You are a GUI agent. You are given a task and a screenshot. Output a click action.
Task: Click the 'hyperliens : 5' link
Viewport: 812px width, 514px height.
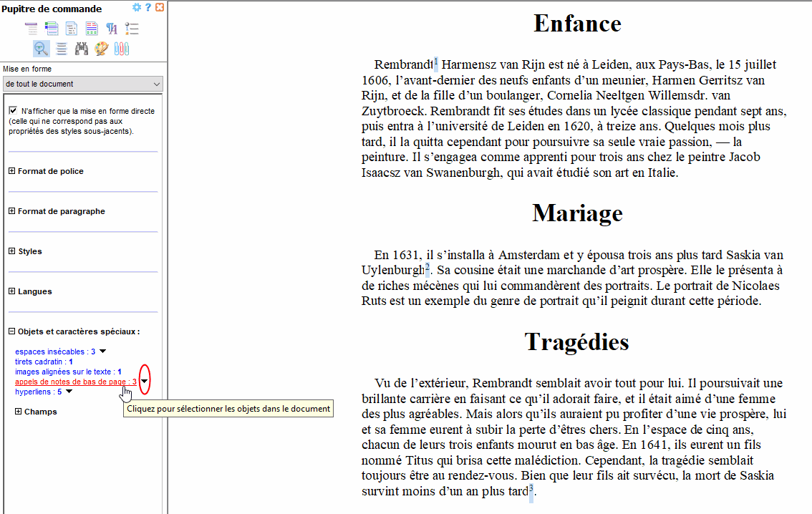click(39, 392)
